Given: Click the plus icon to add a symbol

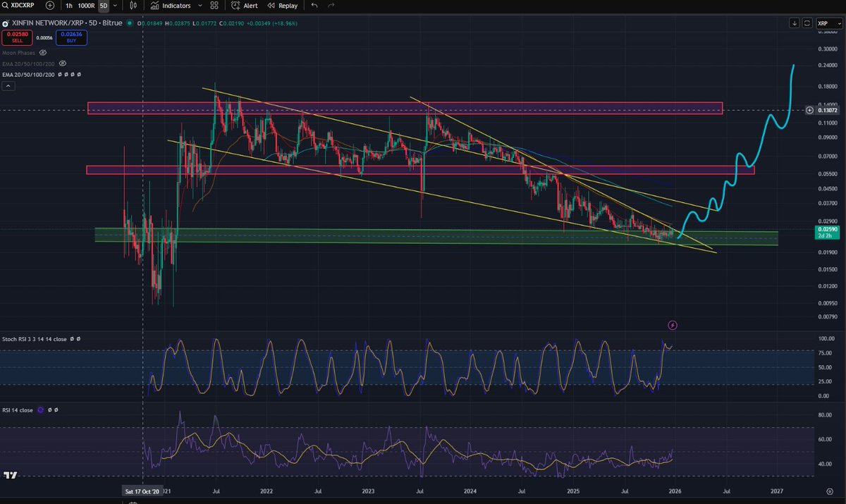Looking at the screenshot, I should 49,5.
